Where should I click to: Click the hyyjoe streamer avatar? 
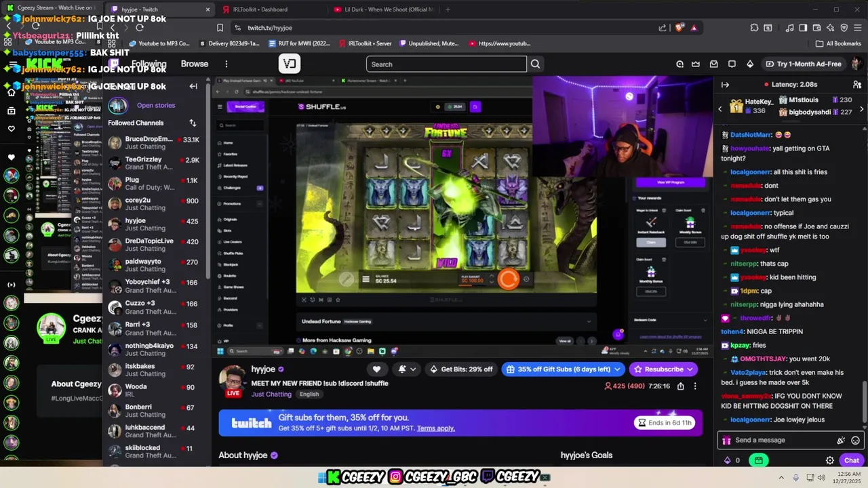pos(233,380)
